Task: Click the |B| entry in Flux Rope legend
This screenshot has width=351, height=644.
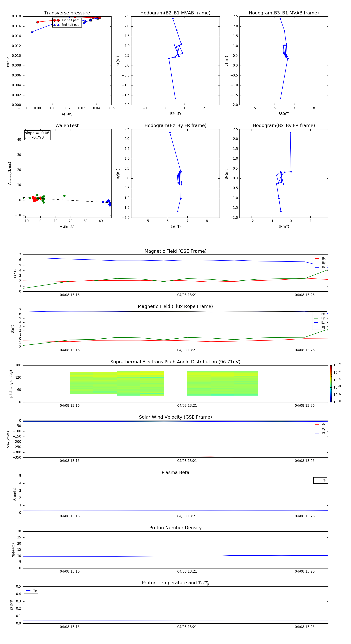Action: [x=320, y=327]
